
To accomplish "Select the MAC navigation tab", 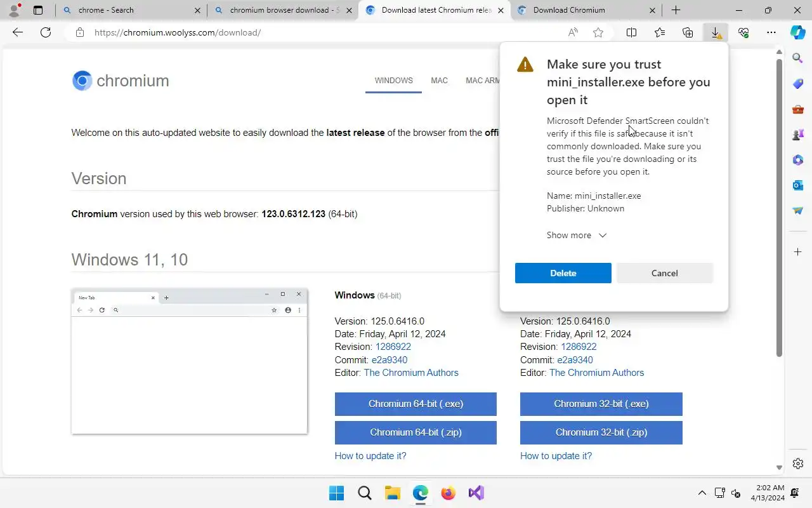I will tap(439, 81).
